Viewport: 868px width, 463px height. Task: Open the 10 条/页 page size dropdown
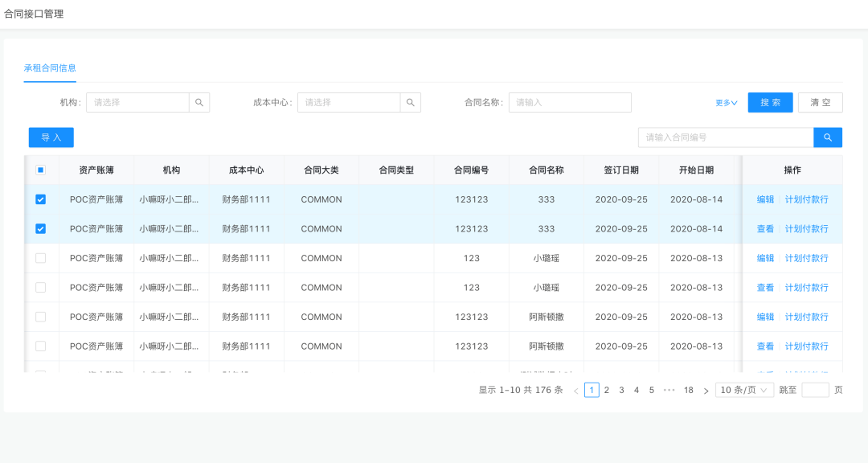(x=744, y=390)
